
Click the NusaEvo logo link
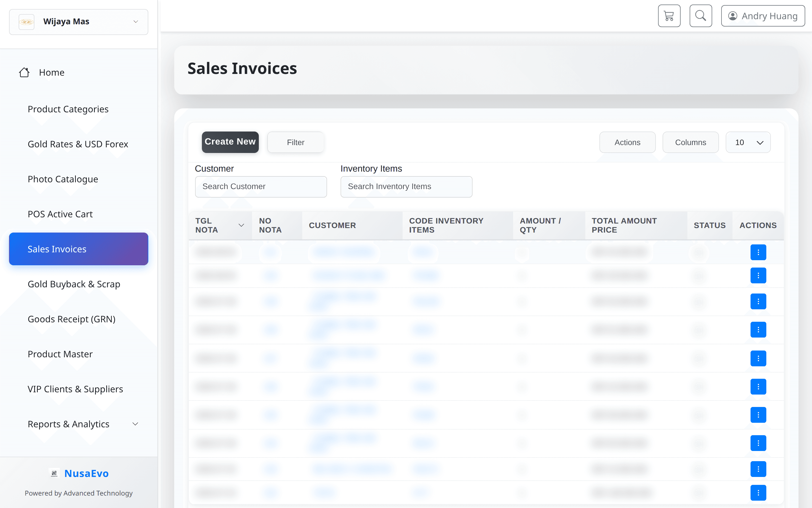(78, 473)
